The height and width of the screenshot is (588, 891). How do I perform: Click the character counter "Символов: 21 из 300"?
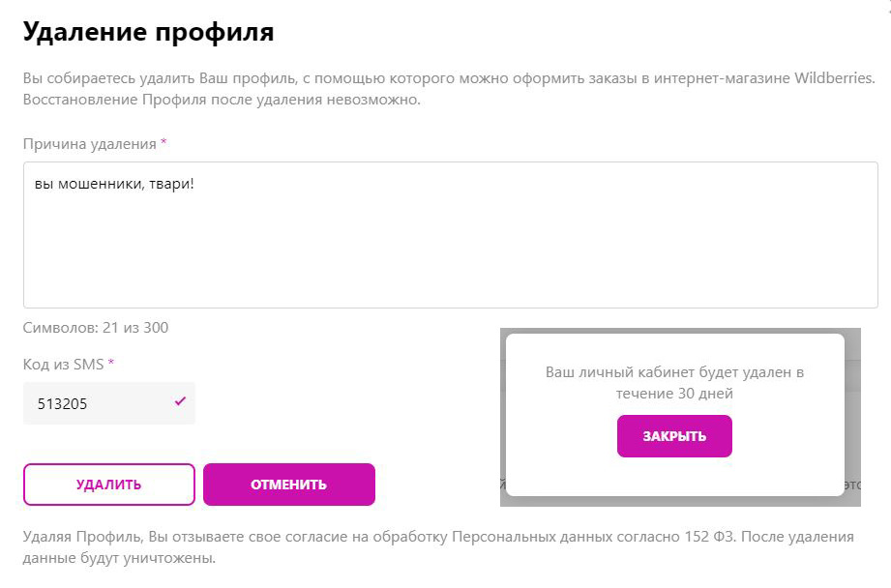coord(96,327)
